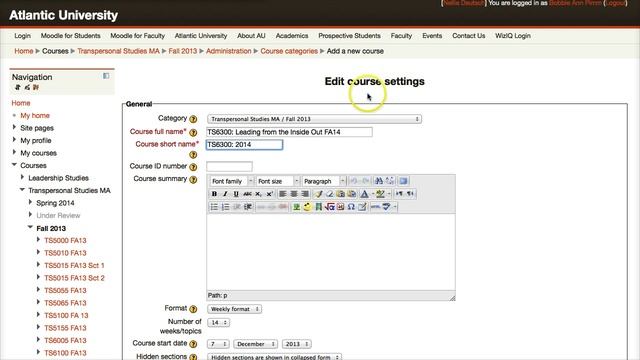Click the left-to-right text direction icon
The image size is (640, 360).
click(399, 194)
